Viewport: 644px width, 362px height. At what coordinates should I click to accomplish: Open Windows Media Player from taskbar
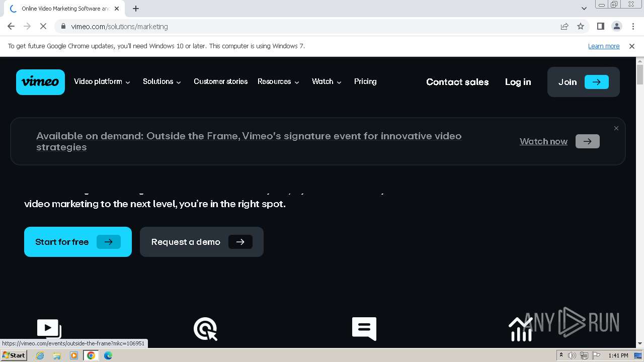click(74, 355)
